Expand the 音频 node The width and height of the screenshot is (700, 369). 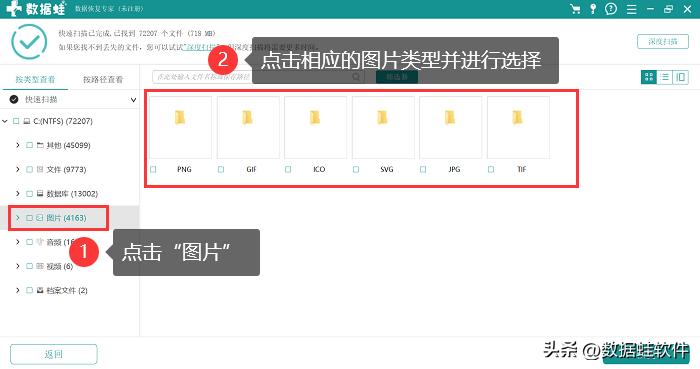click(18, 242)
